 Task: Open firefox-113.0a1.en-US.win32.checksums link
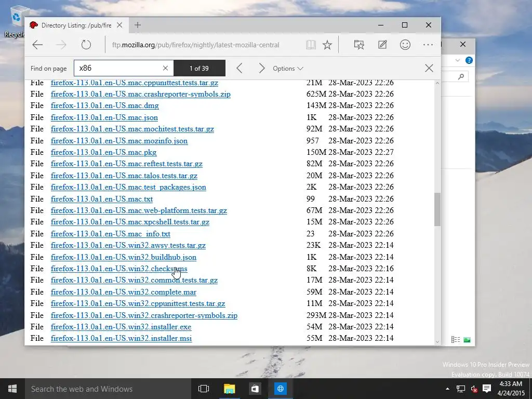pos(119,269)
